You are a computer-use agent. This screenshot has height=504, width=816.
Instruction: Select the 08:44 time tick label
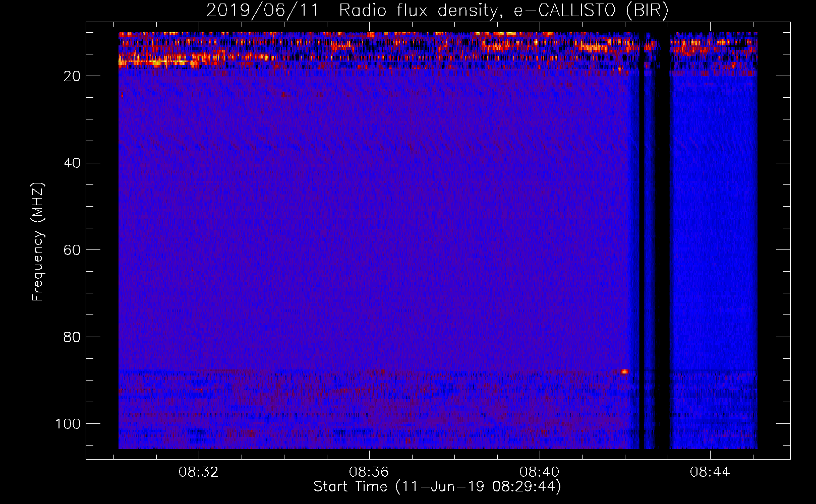point(710,472)
